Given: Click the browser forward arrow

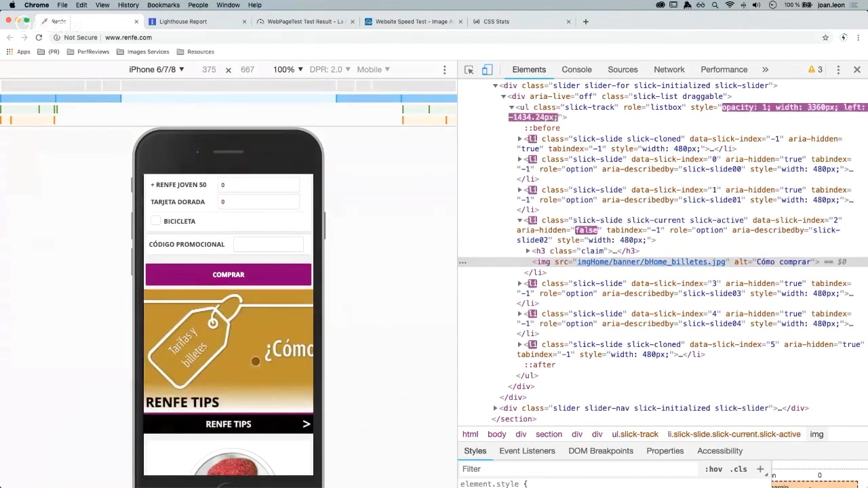Looking at the screenshot, I should (24, 38).
